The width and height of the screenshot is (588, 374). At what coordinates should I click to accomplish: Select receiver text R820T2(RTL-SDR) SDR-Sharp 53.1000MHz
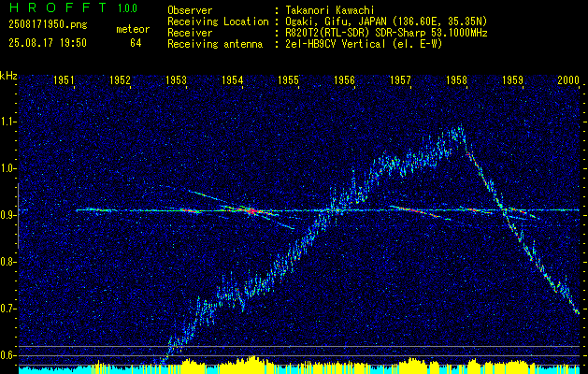[386, 33]
